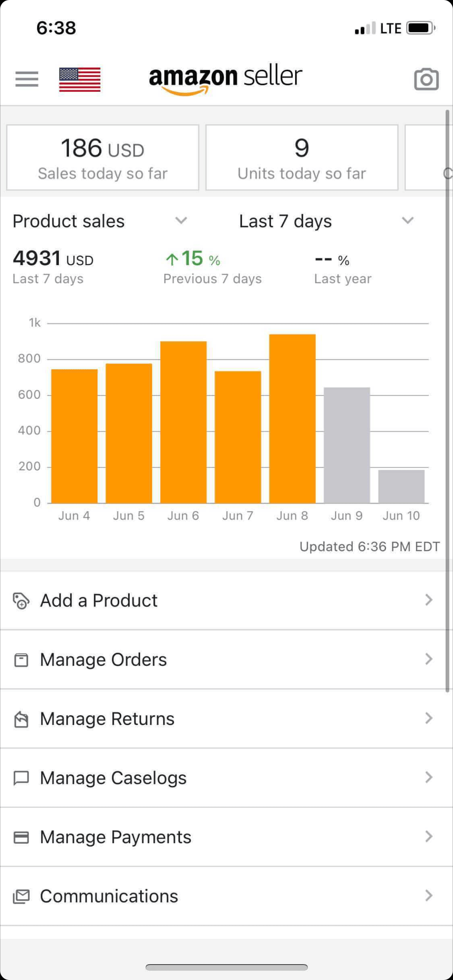The image size is (453, 980).
Task: Tap the Manage Orders box icon
Action: [21, 660]
